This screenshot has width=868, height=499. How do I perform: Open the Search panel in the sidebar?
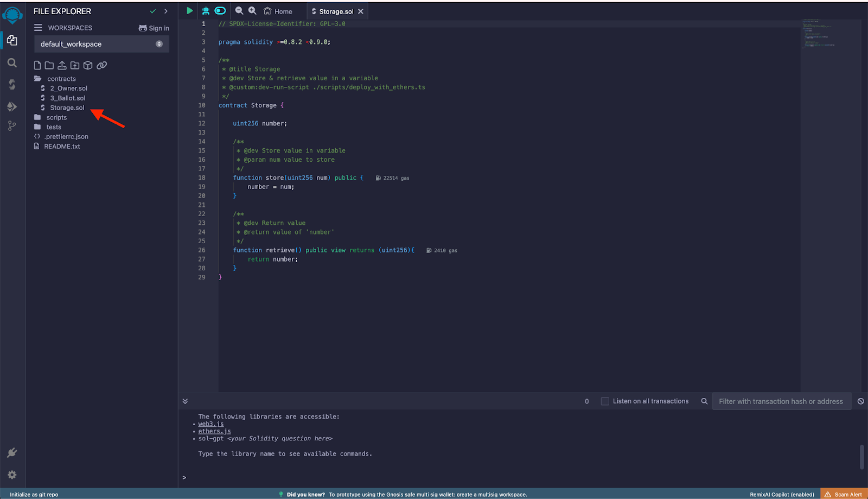pyautogui.click(x=12, y=62)
